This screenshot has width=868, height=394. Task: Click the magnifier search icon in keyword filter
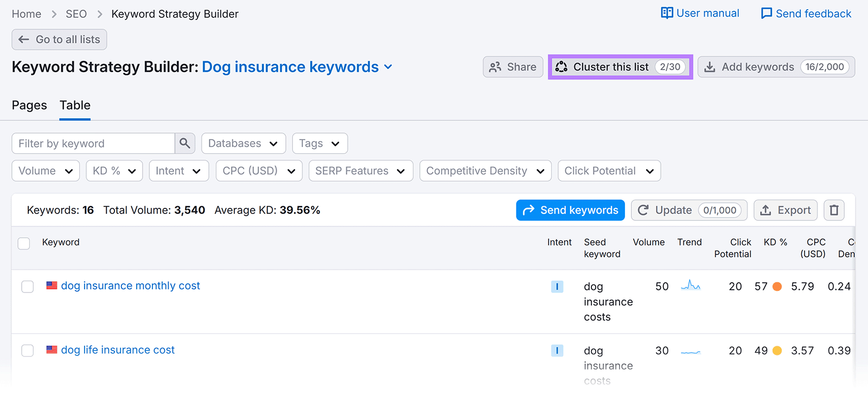point(184,143)
